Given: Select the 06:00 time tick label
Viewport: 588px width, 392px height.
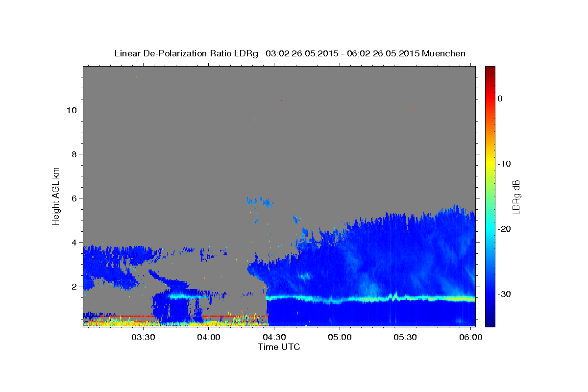Looking at the screenshot, I should [x=470, y=337].
